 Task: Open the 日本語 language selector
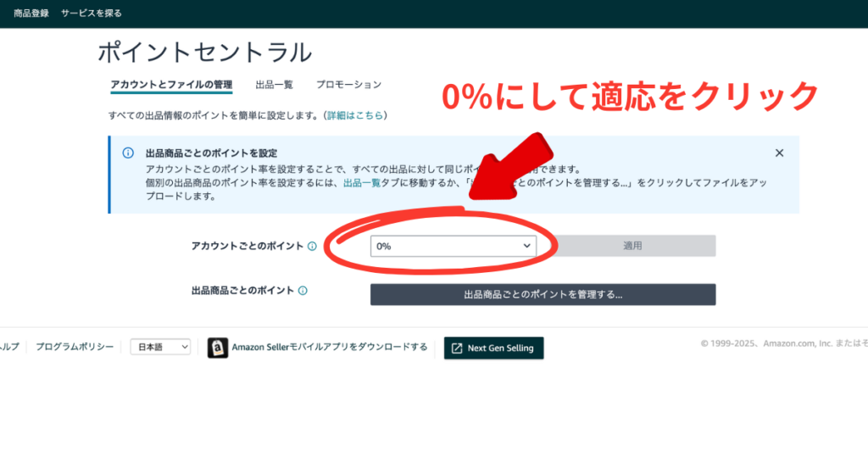click(160, 348)
